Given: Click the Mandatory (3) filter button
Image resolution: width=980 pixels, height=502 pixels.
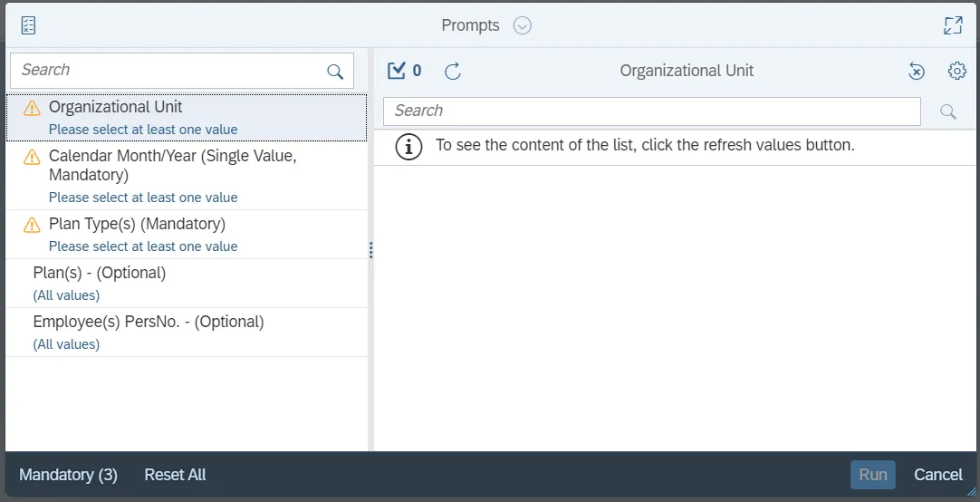Looking at the screenshot, I should pos(68,475).
